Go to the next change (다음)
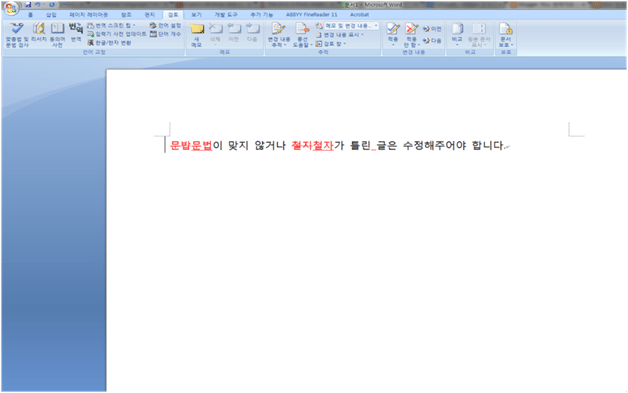 pos(433,40)
